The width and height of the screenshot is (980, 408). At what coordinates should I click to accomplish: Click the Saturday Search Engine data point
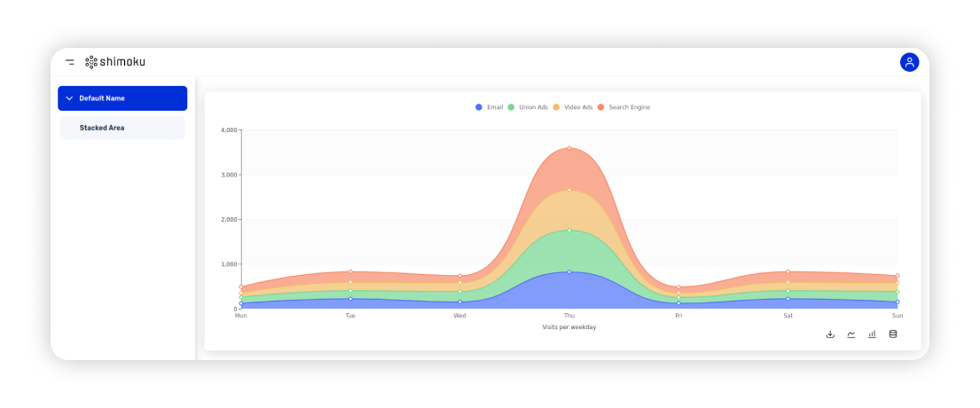788,271
